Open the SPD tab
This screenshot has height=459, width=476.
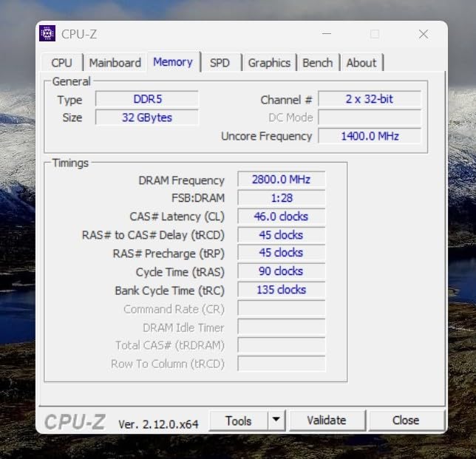pos(220,63)
